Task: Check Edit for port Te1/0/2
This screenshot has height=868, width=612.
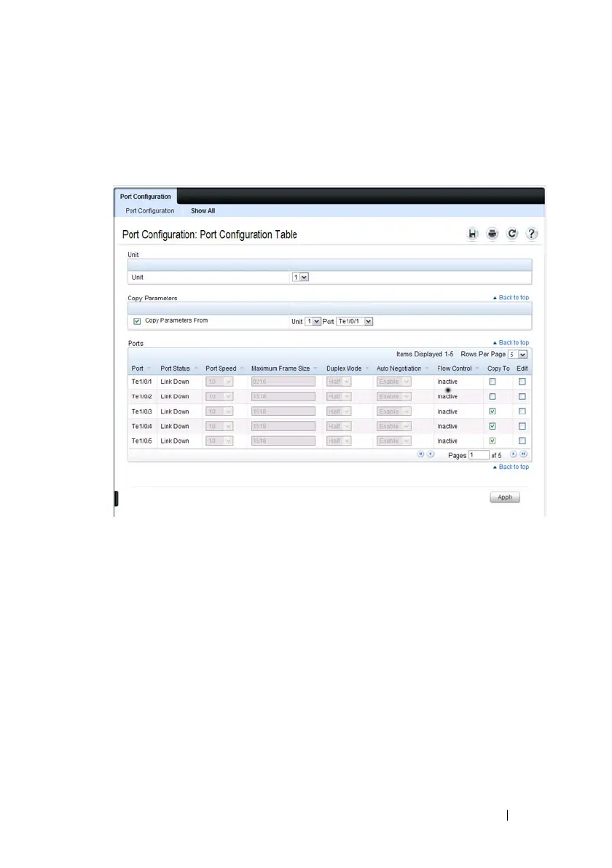Action: point(522,396)
